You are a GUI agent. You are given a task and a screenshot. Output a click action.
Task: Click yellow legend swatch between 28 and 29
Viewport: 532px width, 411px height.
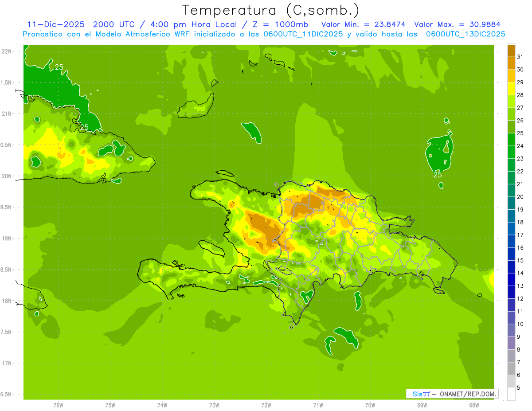point(511,89)
